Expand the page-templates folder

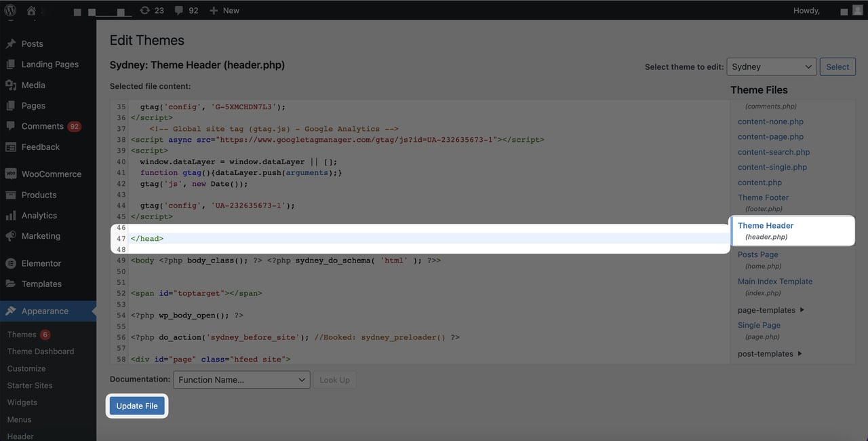click(x=771, y=310)
